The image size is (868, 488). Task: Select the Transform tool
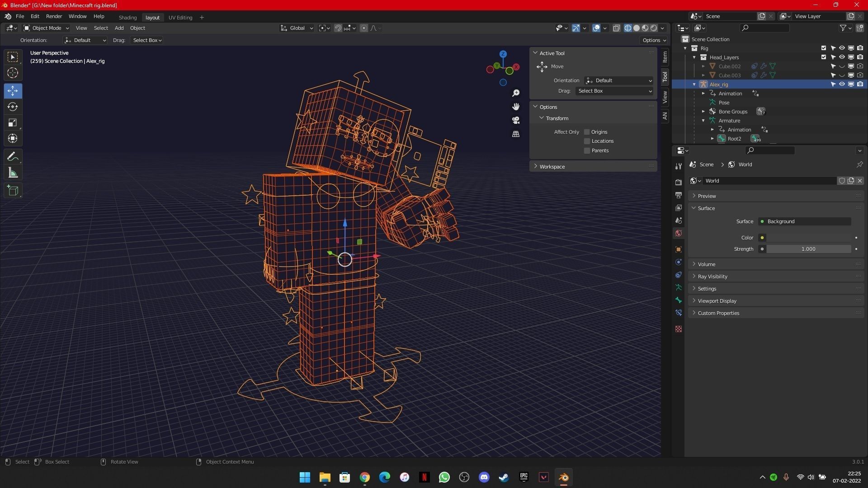click(13, 138)
